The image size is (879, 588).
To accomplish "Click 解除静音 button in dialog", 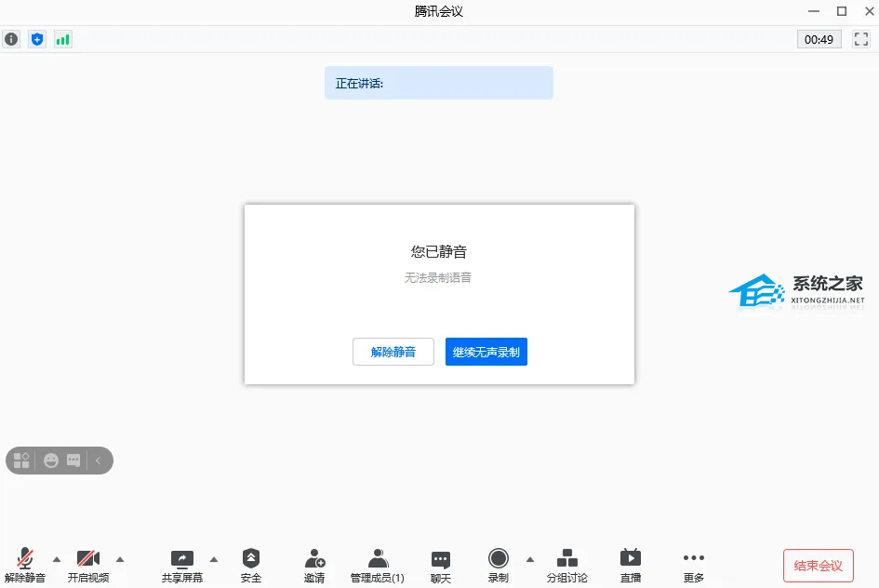I will [x=393, y=352].
